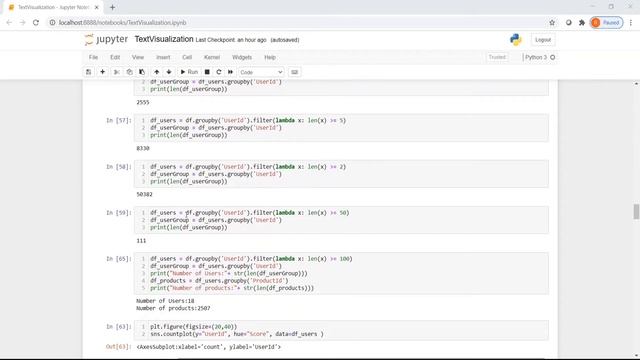The width and height of the screenshot is (640, 360).
Task: Rename notebook via TextVisualization title
Action: (x=164, y=39)
